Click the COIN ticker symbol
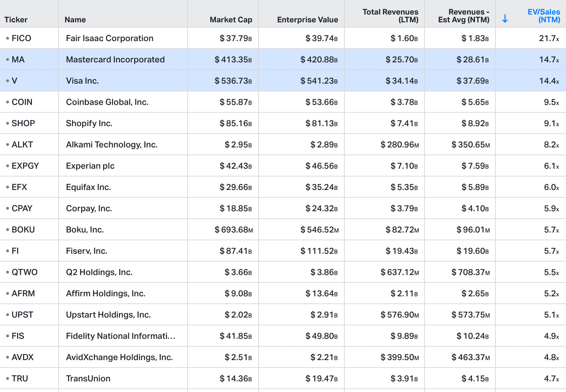Screen dimensions: 566x392 [22, 102]
